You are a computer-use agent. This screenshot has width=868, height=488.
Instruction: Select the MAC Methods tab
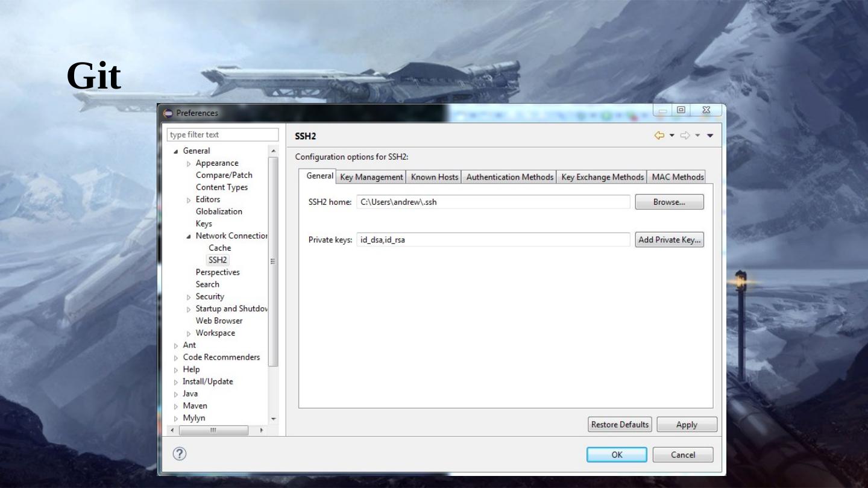coord(678,177)
